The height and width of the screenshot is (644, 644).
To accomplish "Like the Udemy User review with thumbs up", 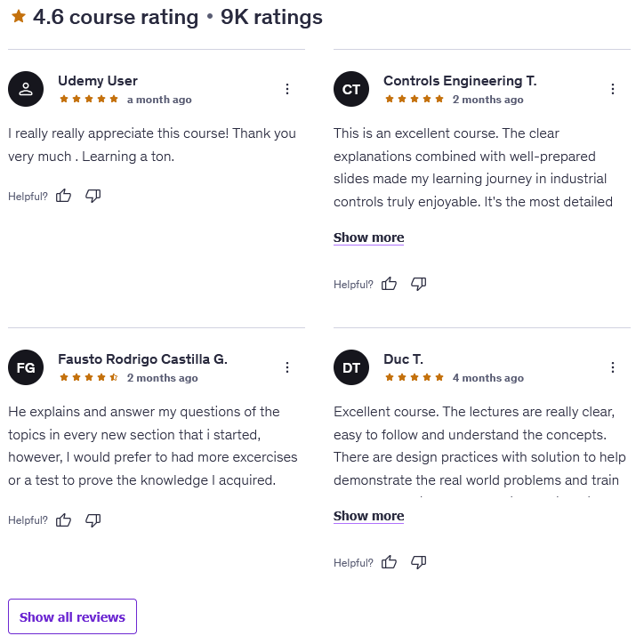I will [x=64, y=196].
